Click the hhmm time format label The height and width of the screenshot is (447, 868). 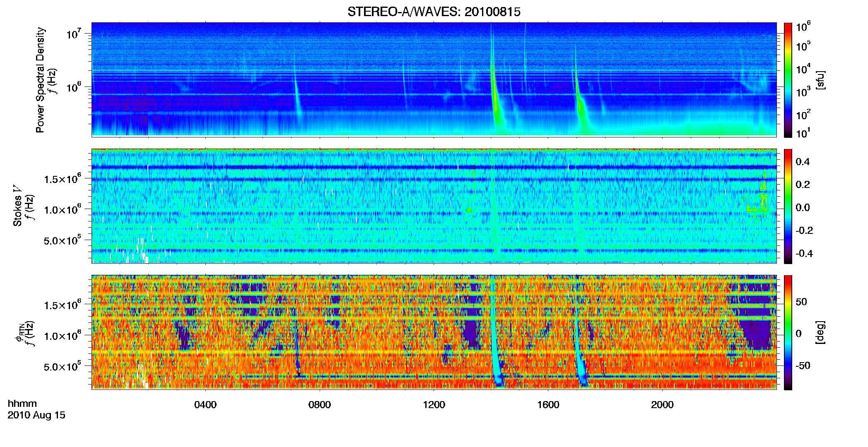[22, 404]
